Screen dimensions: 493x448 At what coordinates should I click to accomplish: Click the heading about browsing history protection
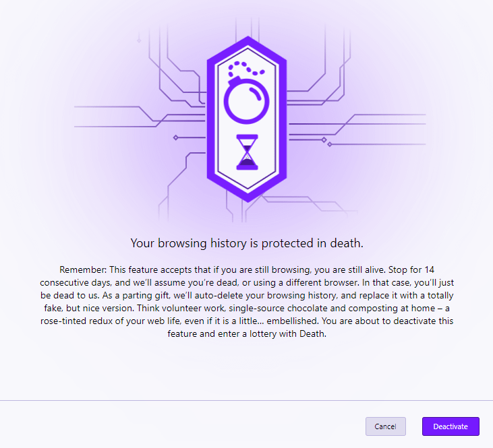click(247, 243)
